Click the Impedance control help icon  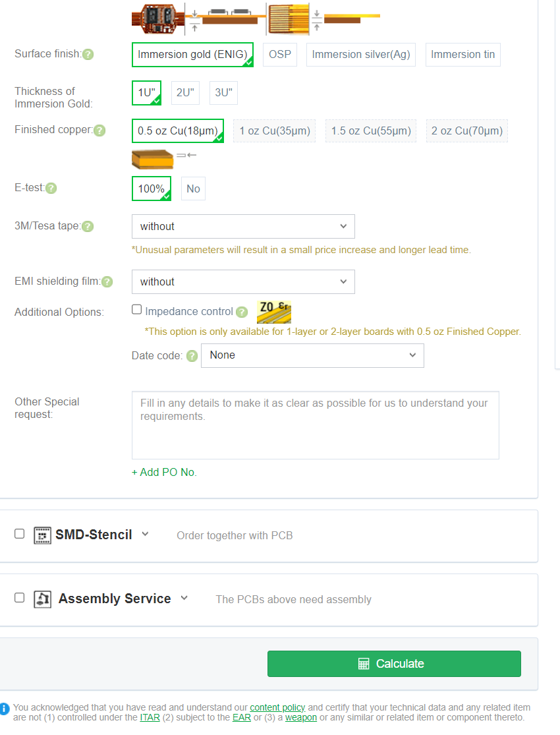(241, 312)
